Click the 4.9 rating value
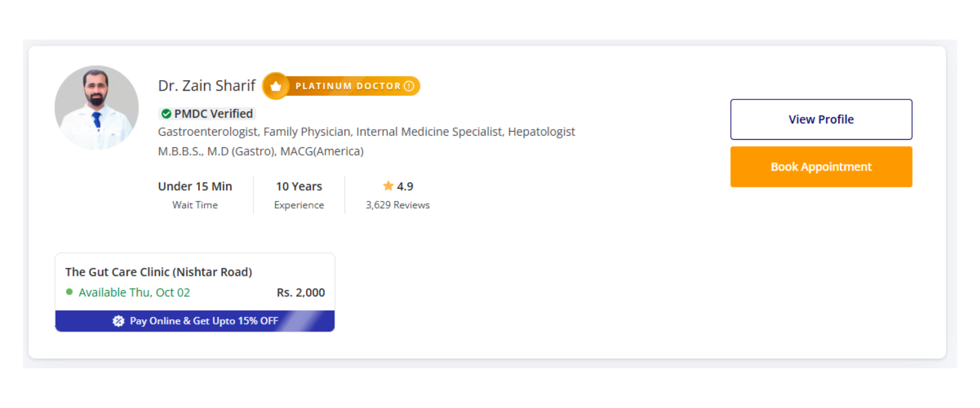The image size is (980, 408). pyautogui.click(x=405, y=187)
